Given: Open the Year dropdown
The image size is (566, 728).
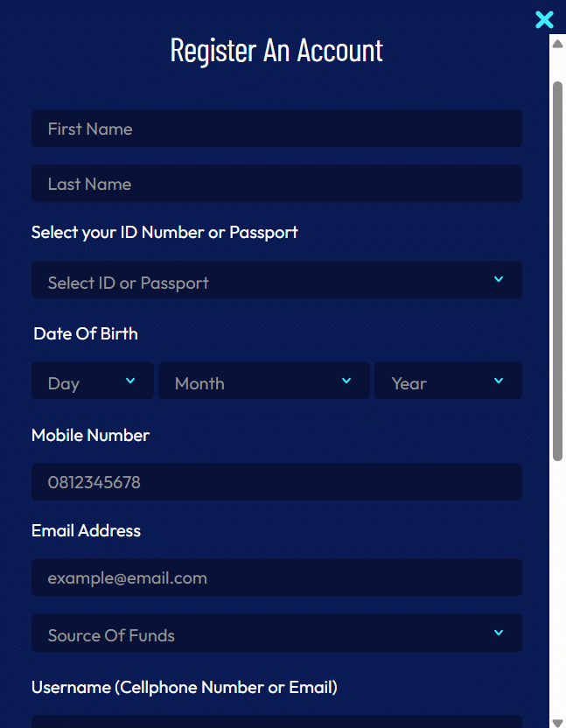Looking at the screenshot, I should coord(437,381).
